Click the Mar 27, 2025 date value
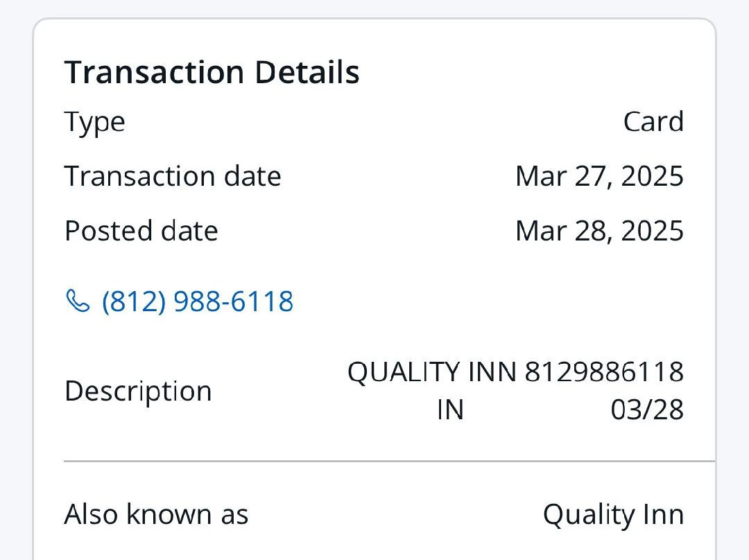The image size is (749, 560). pos(599,176)
